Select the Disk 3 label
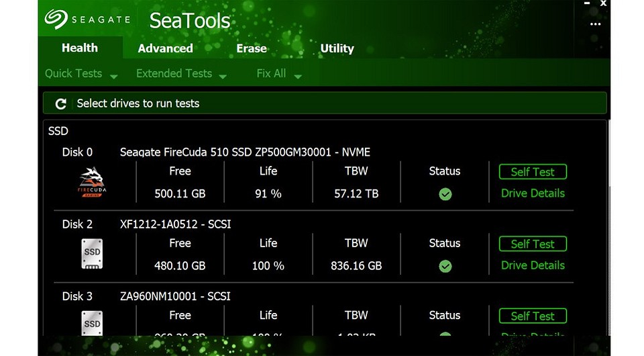This screenshot has width=644, height=356. pyautogui.click(x=77, y=296)
